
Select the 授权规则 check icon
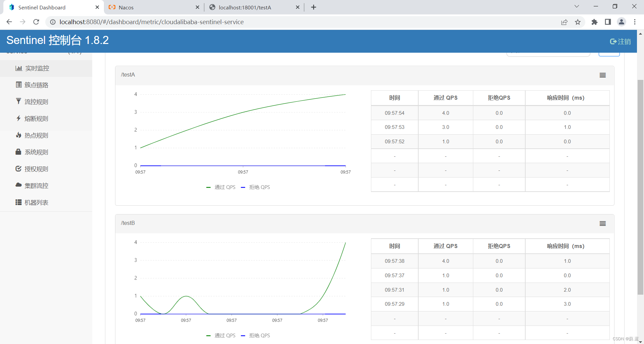[x=18, y=169]
